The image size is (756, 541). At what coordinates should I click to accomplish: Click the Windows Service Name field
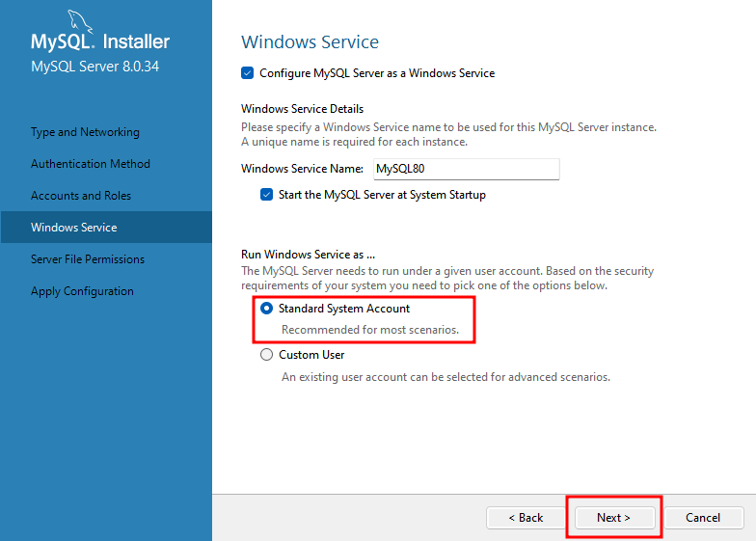tap(467, 169)
